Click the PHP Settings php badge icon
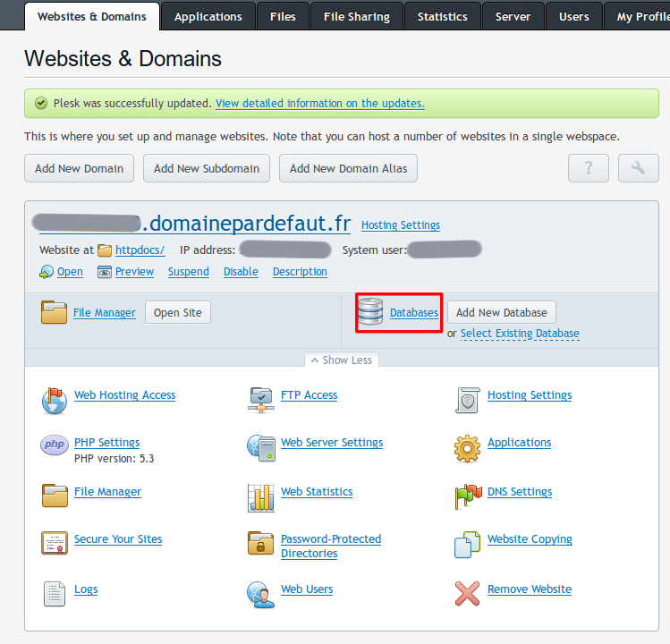670x644 pixels. (55, 445)
